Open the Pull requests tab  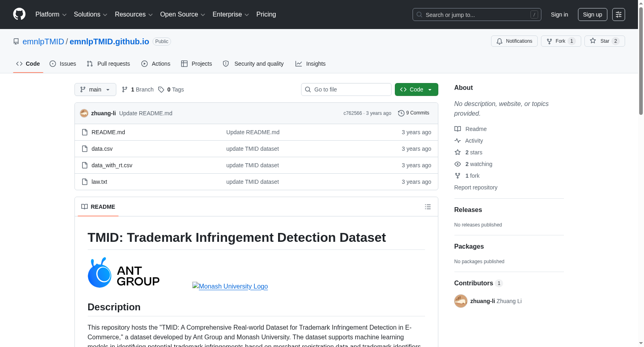(108, 64)
